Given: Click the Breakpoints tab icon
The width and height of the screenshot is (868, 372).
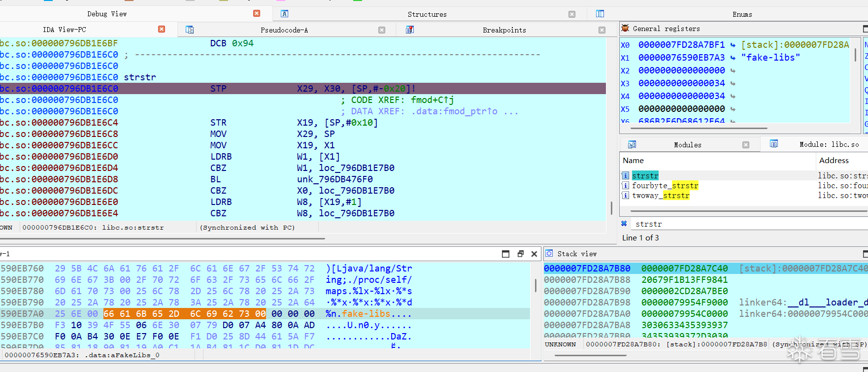Looking at the screenshot, I should [410, 30].
